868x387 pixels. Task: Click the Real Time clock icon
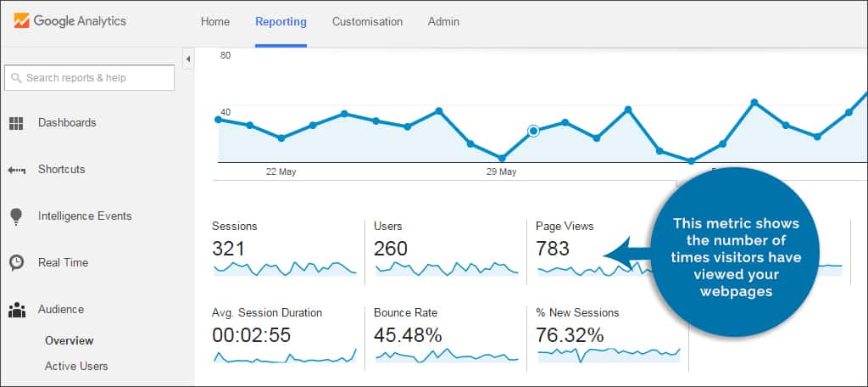click(17, 263)
